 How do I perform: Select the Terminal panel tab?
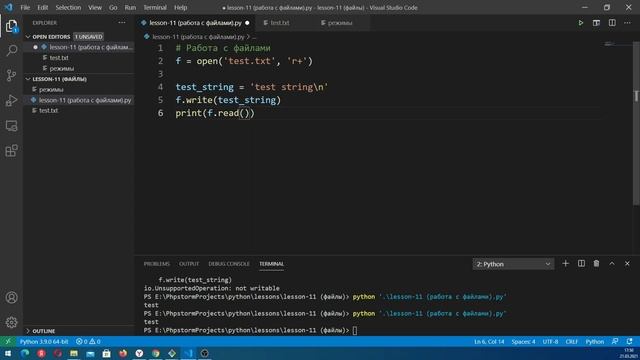[x=271, y=264]
